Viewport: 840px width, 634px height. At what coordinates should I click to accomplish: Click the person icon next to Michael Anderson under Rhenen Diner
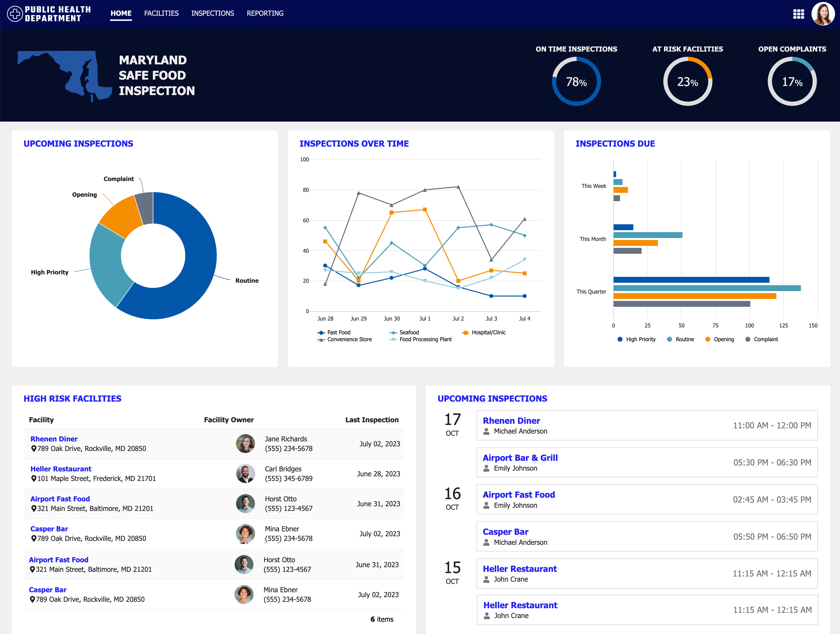(x=486, y=431)
